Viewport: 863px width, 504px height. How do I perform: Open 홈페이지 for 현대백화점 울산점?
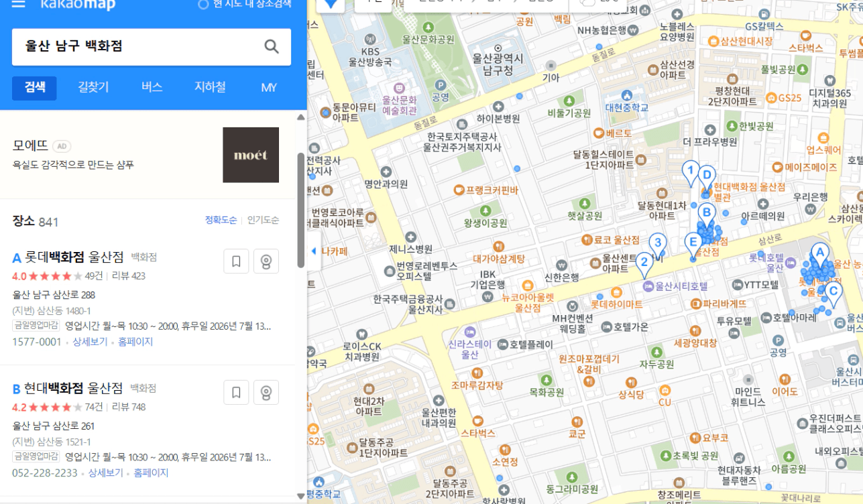[x=151, y=473]
